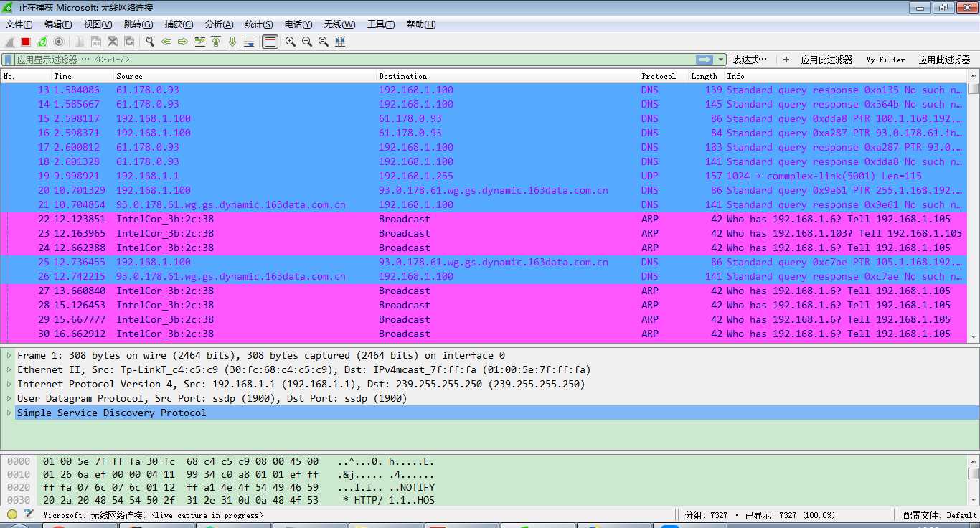Screen dimensions: 980x528
Task: Sort by the Length column header
Action: click(706, 76)
